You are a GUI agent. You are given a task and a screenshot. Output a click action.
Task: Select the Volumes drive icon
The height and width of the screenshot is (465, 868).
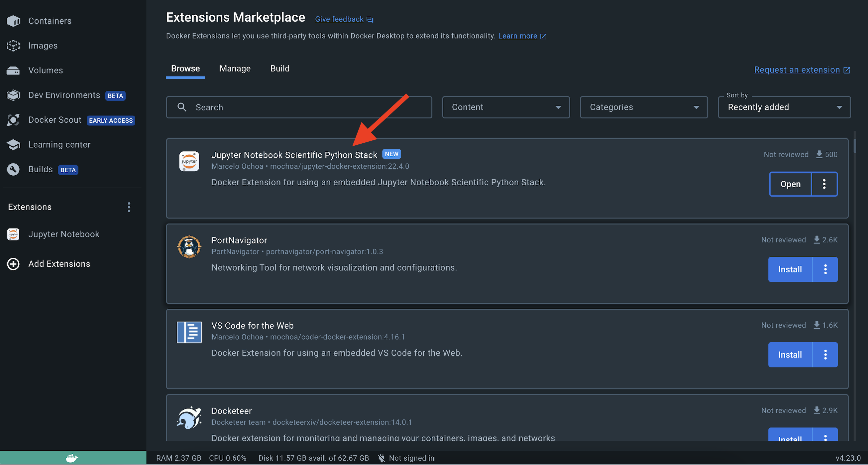pos(13,71)
